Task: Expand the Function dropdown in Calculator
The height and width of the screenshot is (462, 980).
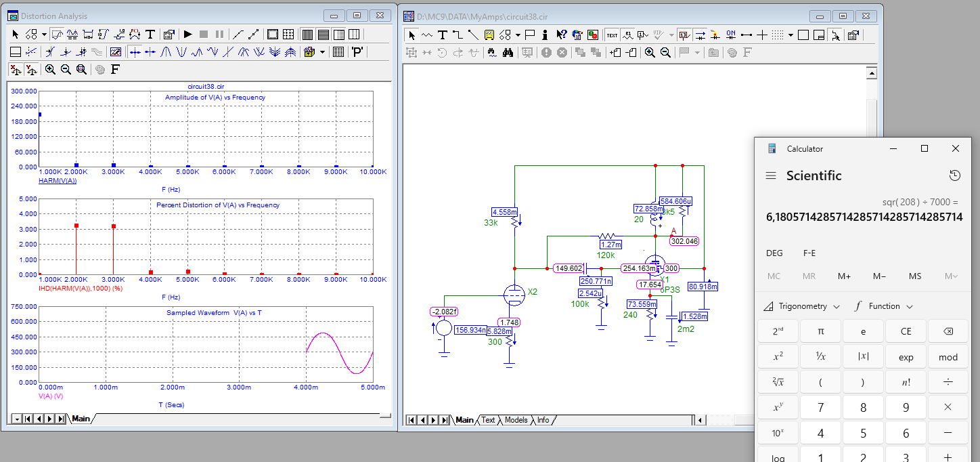Action: pos(884,306)
